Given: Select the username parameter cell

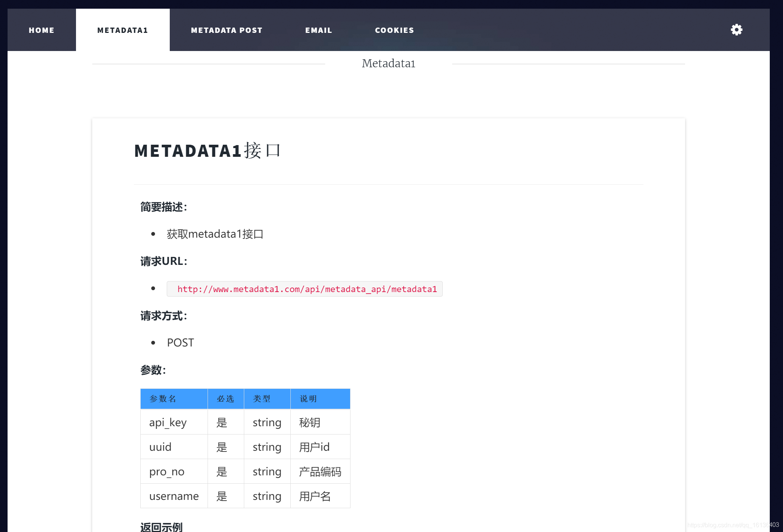Looking at the screenshot, I should (174, 496).
